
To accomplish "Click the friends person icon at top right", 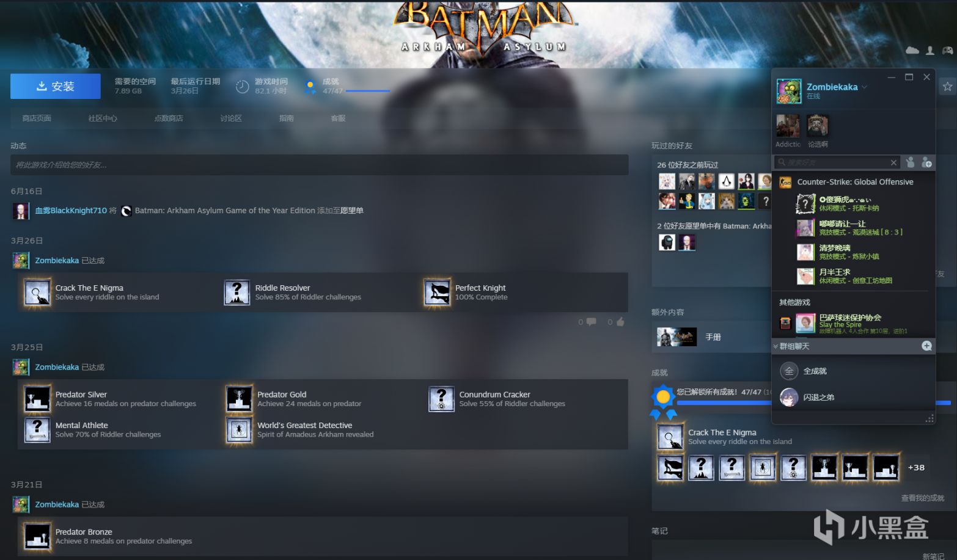I will 930,51.
